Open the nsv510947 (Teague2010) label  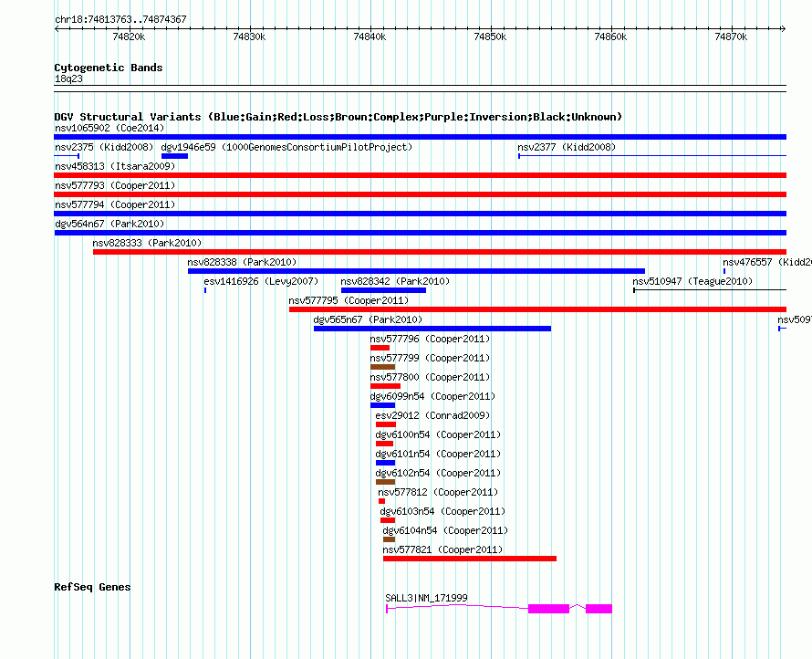click(x=692, y=281)
